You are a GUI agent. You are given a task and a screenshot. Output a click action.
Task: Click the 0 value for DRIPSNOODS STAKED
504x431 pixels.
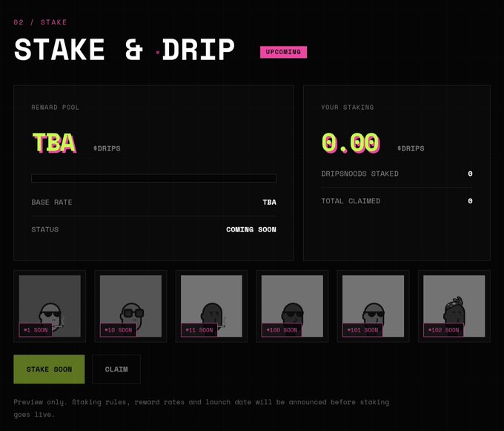pos(470,174)
